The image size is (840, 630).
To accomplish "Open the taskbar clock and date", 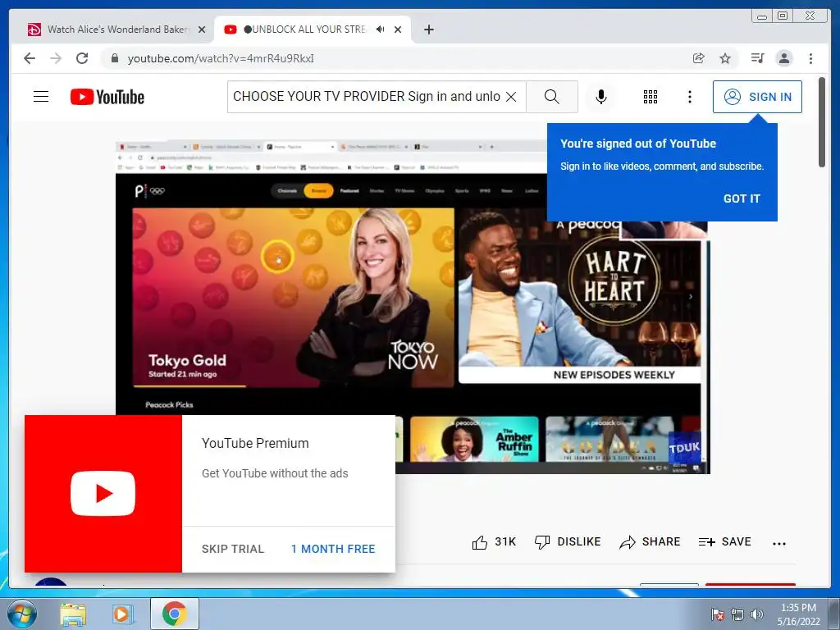I will (x=798, y=614).
